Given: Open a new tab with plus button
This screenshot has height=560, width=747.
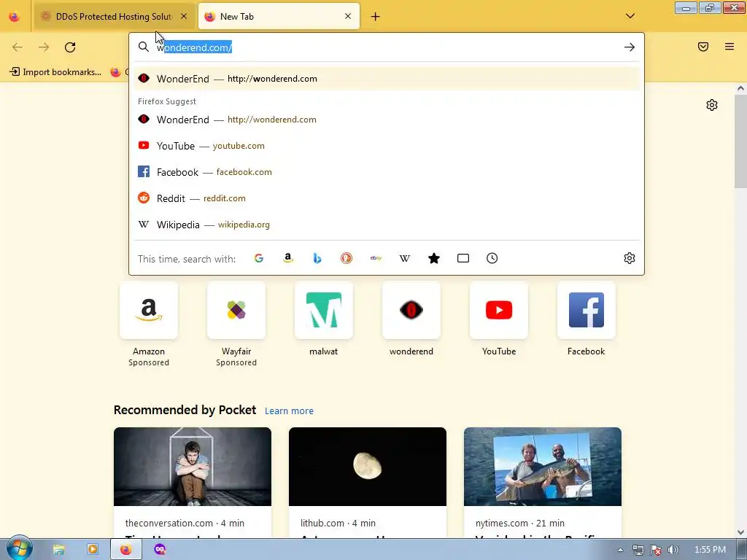Looking at the screenshot, I should (376, 17).
